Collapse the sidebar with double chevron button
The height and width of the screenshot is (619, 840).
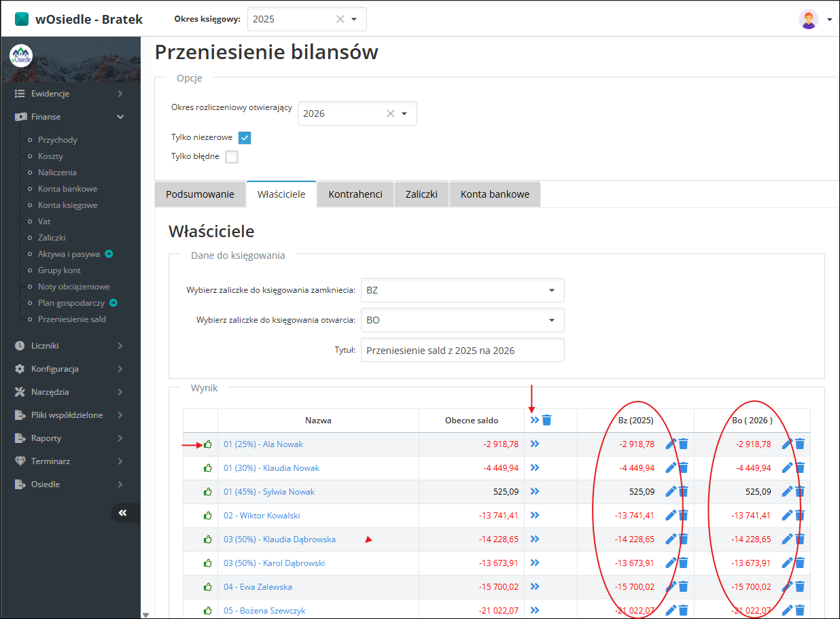[x=123, y=513]
